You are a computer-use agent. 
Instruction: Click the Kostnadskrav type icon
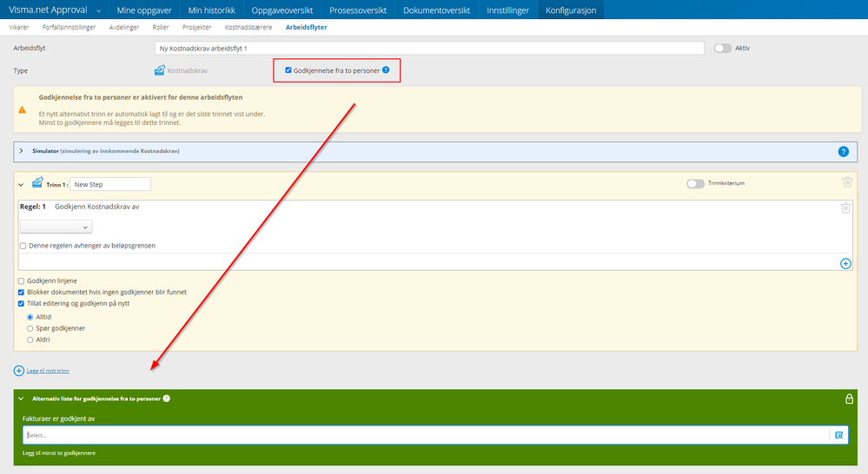pos(159,70)
